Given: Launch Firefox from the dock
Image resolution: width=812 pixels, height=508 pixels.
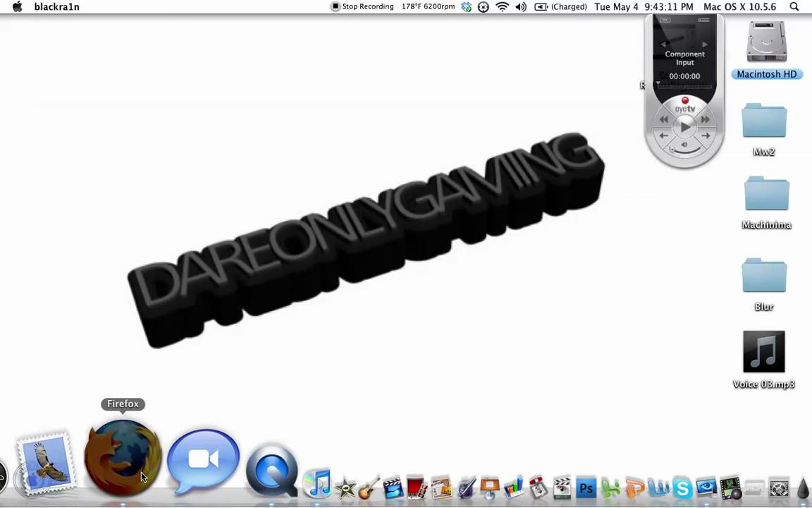Looking at the screenshot, I should [x=123, y=458].
